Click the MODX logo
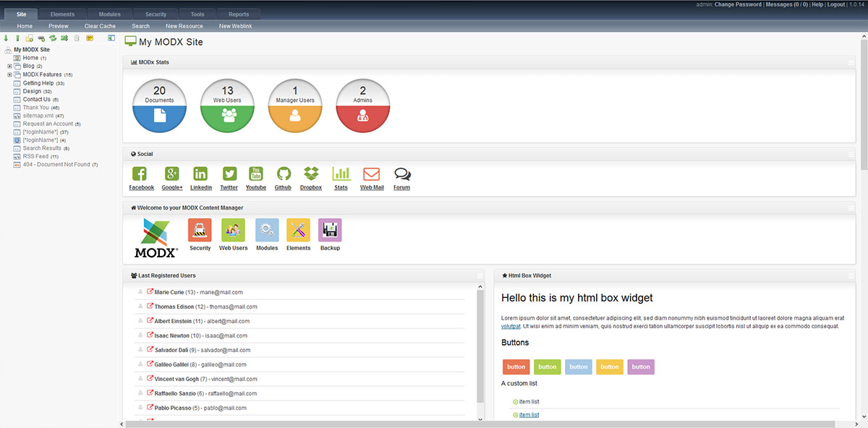Image resolution: width=868 pixels, height=428 pixels. coord(156,239)
